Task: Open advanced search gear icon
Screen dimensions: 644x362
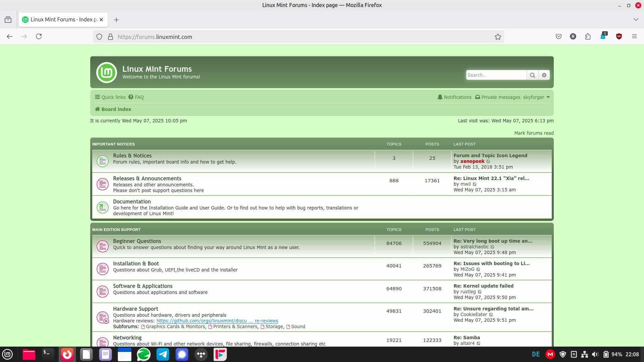Action: [x=544, y=75]
